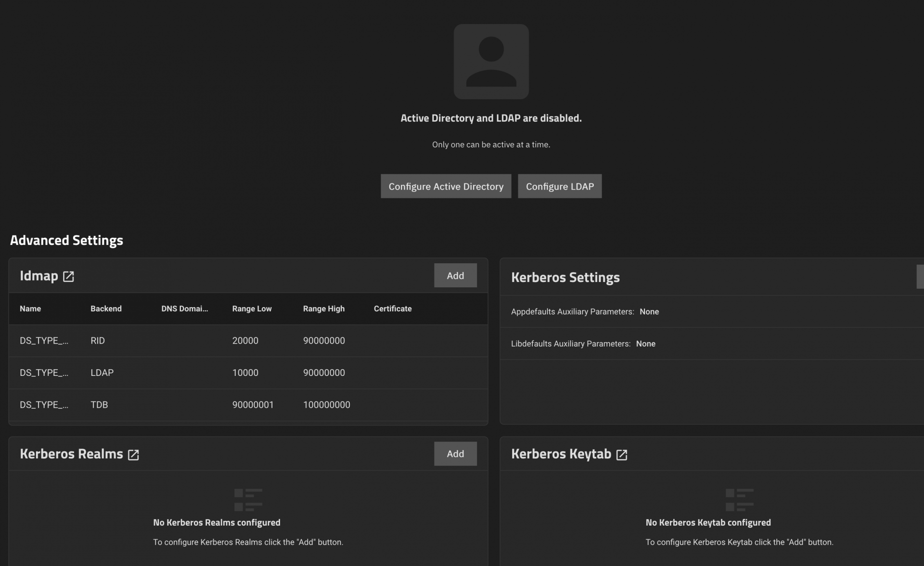The width and height of the screenshot is (924, 566).
Task: Select the RID backend row
Action: coord(248,341)
